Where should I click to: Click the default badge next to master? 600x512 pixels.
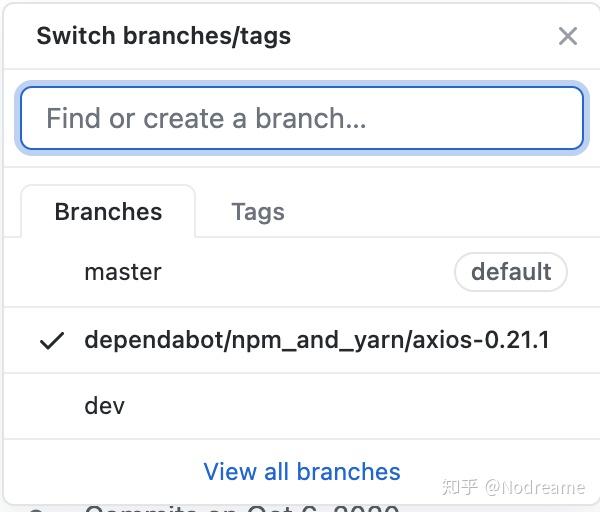511,272
